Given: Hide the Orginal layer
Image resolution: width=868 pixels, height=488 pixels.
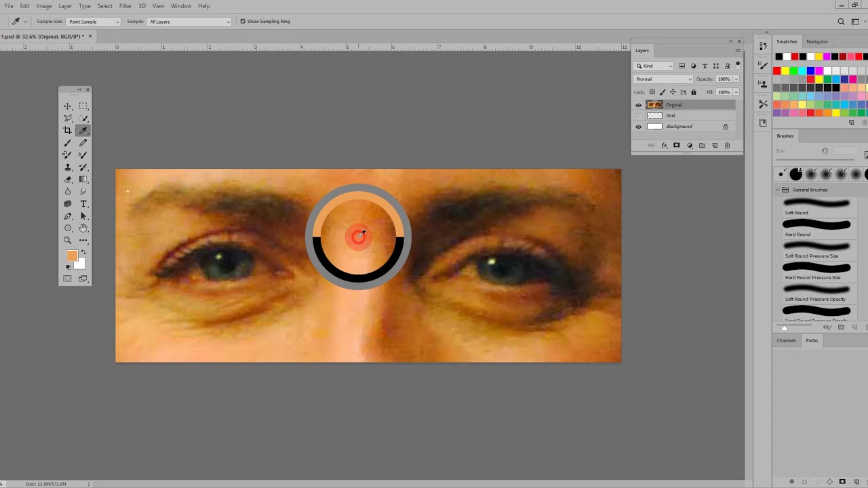Looking at the screenshot, I should (x=638, y=105).
